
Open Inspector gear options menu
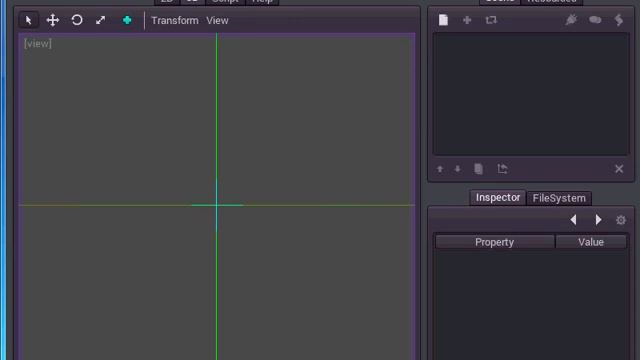621,220
